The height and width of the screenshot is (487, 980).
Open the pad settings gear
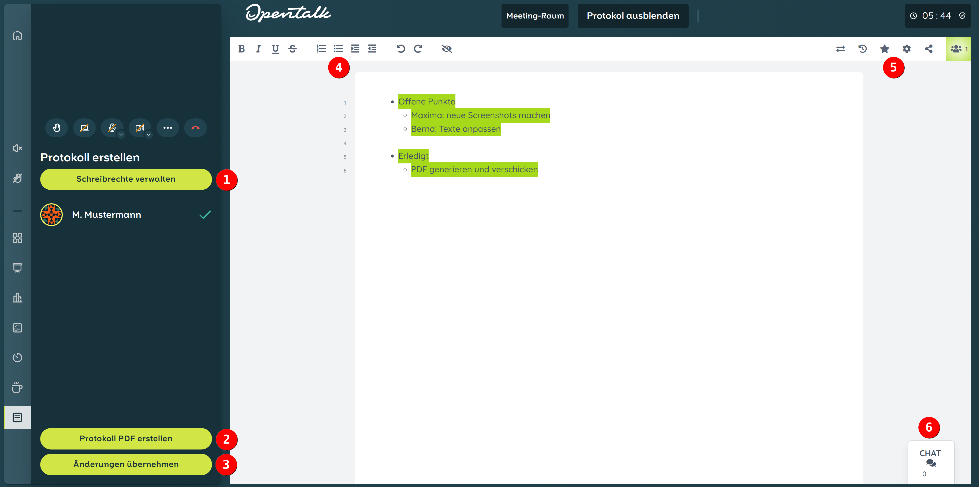[907, 49]
